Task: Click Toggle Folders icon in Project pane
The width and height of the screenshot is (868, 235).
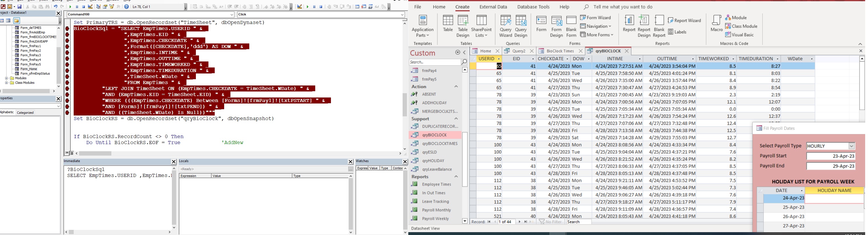Action: click(17, 21)
